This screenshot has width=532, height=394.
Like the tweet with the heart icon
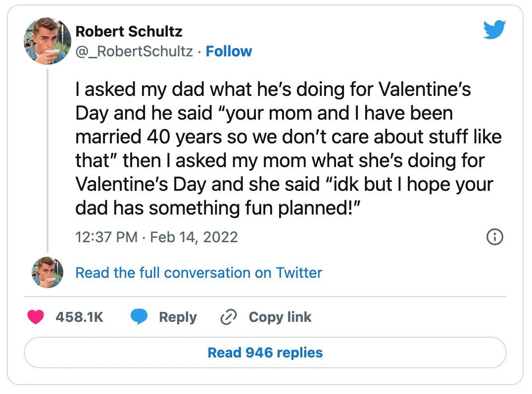click(x=36, y=317)
